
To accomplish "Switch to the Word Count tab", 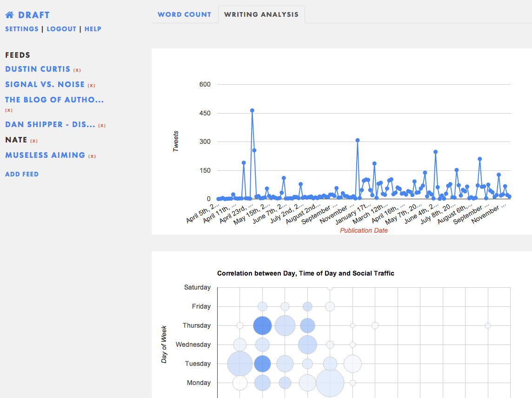I will tap(184, 14).
